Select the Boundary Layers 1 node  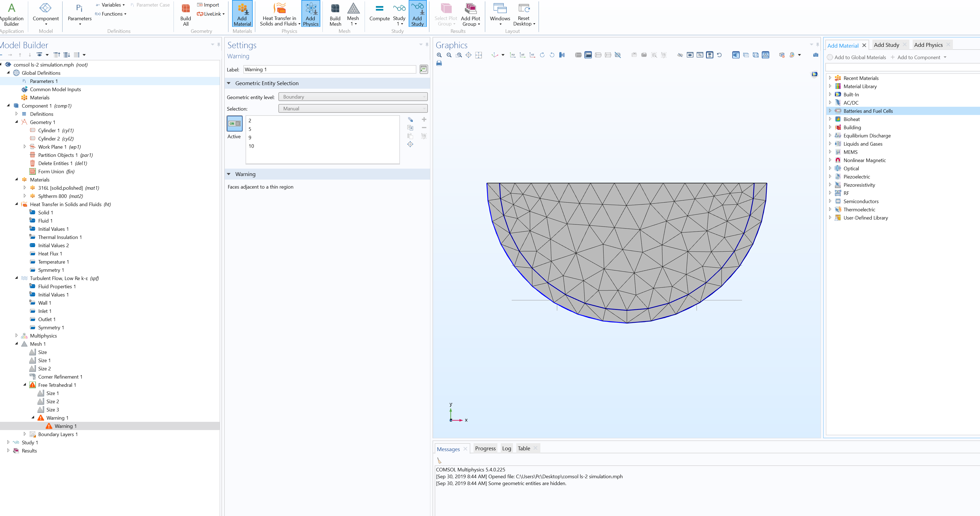pyautogui.click(x=57, y=434)
